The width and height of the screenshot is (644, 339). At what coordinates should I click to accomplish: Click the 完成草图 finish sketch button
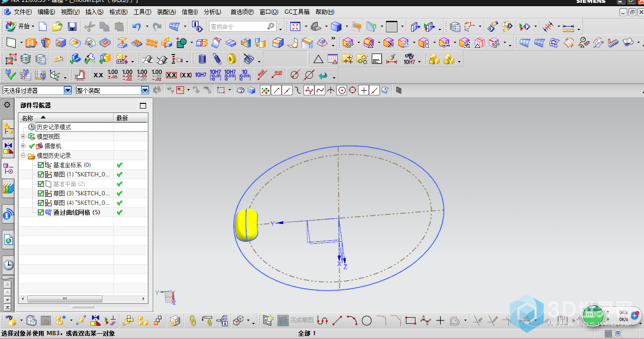click(295, 321)
